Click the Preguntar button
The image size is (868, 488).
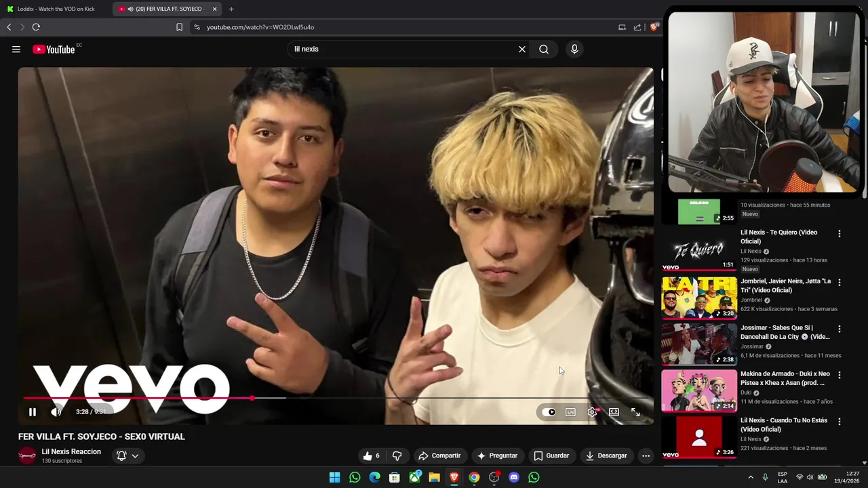tap(497, 456)
